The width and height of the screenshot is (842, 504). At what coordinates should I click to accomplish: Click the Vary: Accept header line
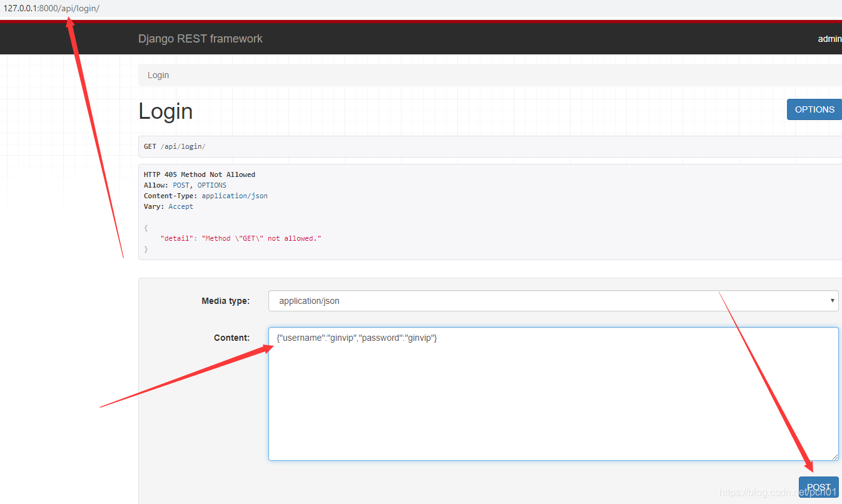pos(168,206)
